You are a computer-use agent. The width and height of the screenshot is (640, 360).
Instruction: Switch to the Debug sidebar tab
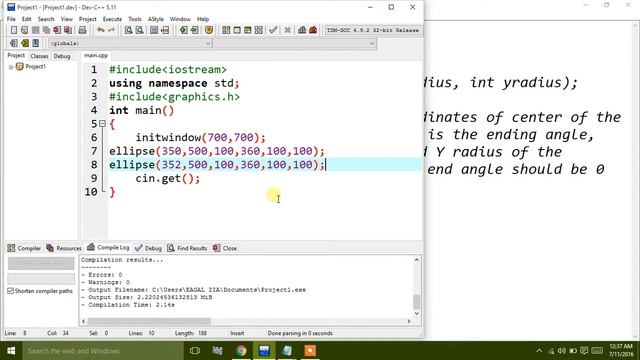click(x=62, y=56)
